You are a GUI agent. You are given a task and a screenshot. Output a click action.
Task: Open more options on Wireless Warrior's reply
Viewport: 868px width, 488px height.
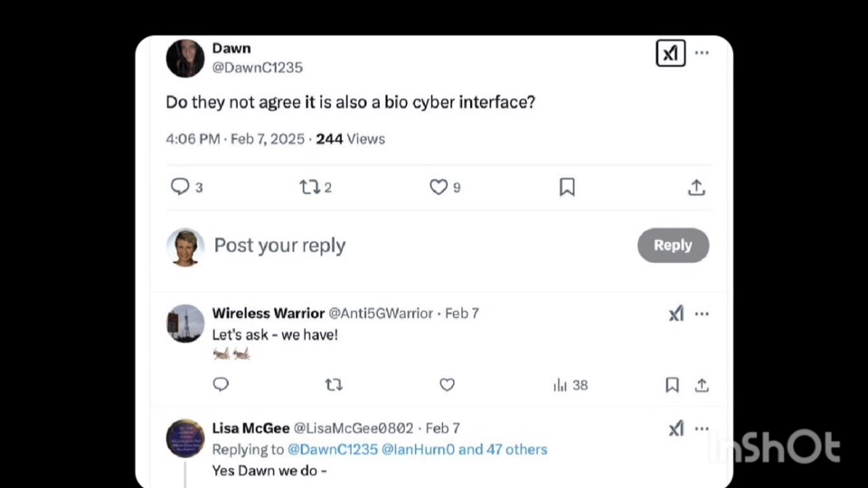702,314
